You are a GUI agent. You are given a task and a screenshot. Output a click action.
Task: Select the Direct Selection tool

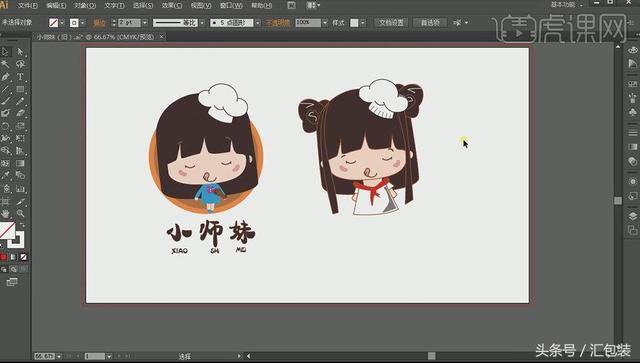point(20,52)
